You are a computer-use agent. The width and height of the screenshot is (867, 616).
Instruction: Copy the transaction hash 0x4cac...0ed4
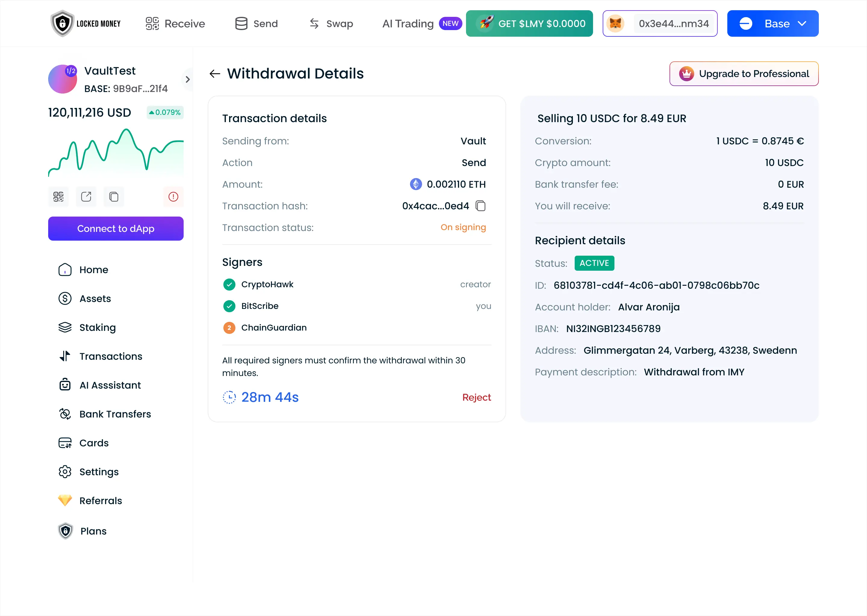480,206
